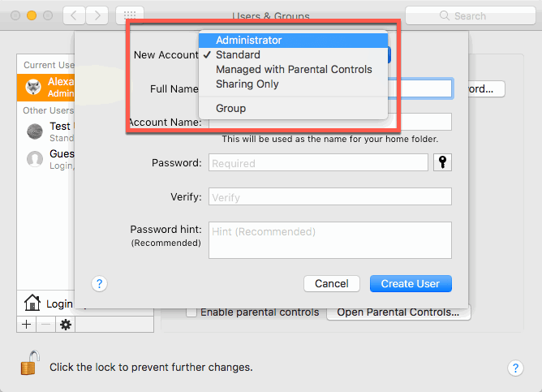This screenshot has width=542, height=392.
Task: Click the bottom-right help question mark
Action: [515, 368]
